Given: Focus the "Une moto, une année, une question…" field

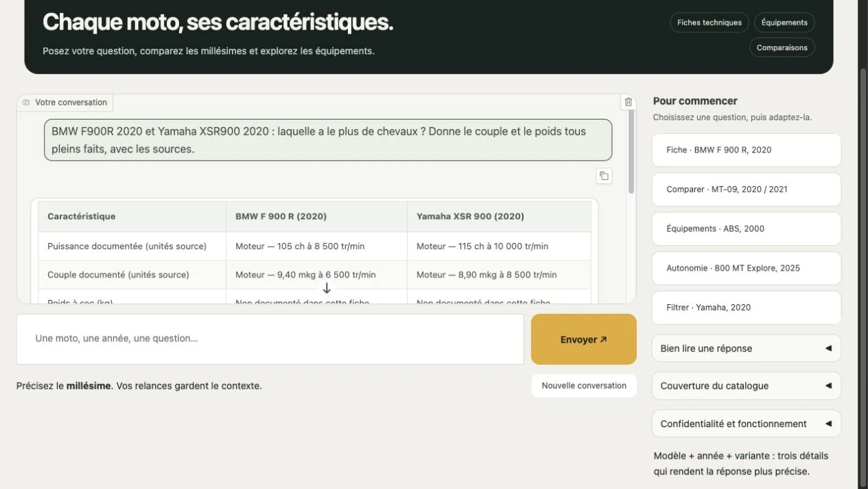Looking at the screenshot, I should point(270,339).
